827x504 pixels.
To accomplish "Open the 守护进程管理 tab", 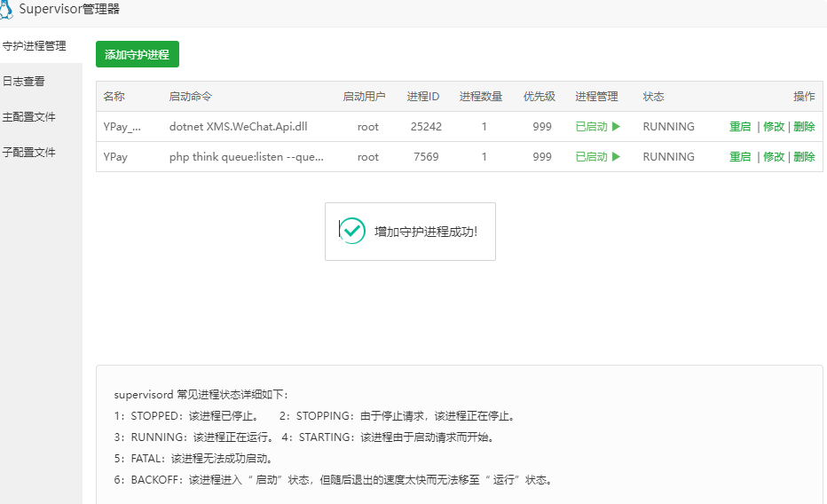I will 35,46.
